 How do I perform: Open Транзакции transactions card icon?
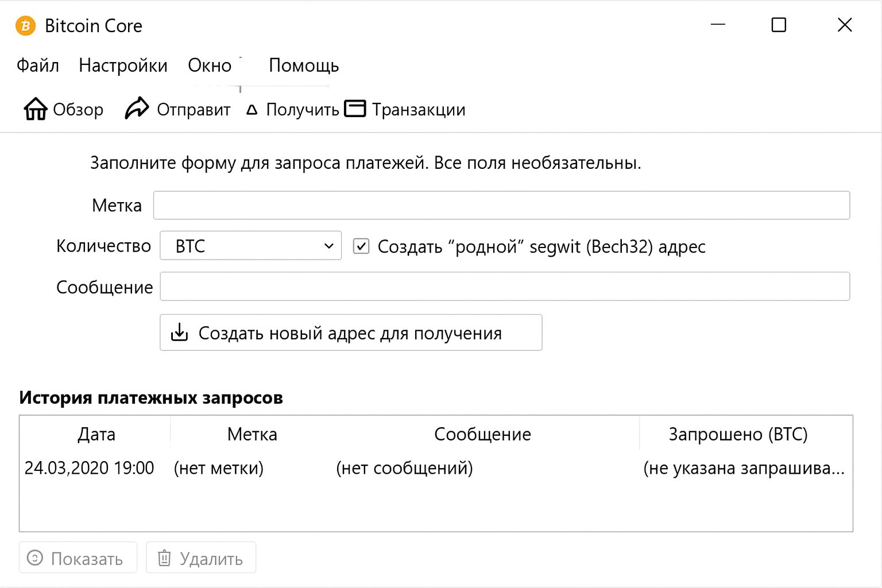click(355, 108)
